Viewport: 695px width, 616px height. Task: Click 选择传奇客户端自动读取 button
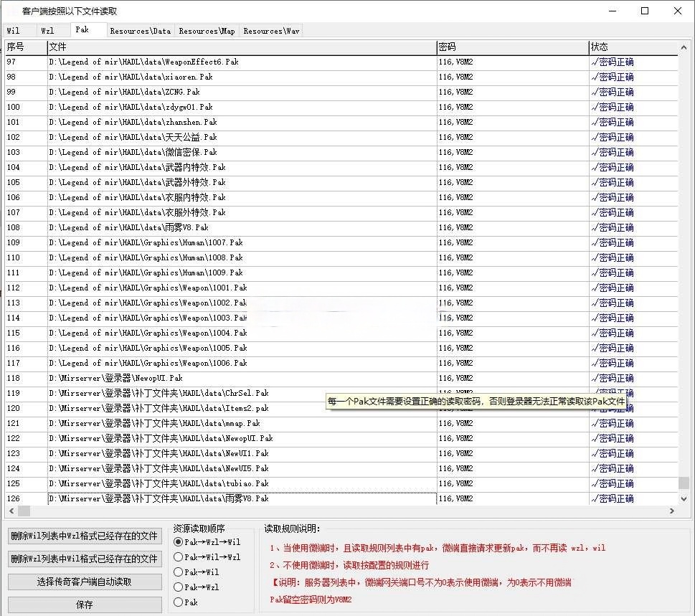pyautogui.click(x=85, y=582)
